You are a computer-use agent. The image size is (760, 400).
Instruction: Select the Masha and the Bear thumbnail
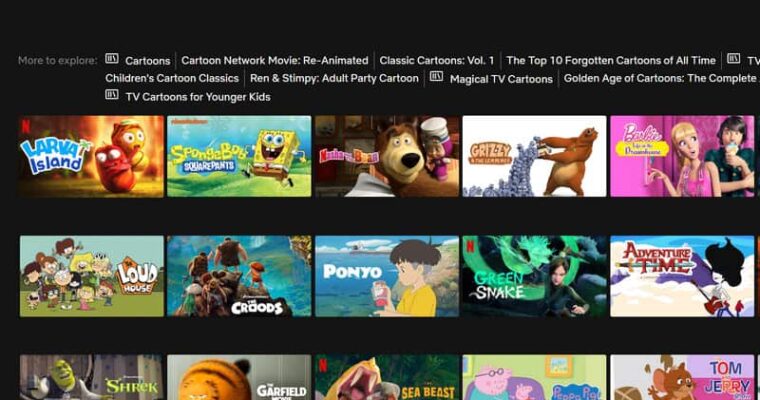387,156
